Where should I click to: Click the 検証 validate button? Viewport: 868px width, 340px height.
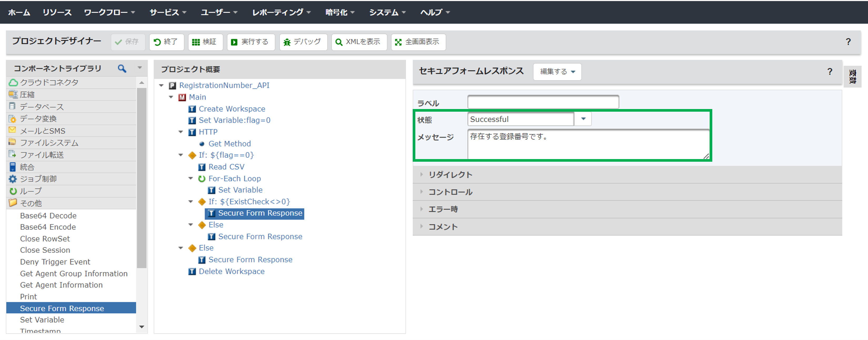(x=205, y=42)
